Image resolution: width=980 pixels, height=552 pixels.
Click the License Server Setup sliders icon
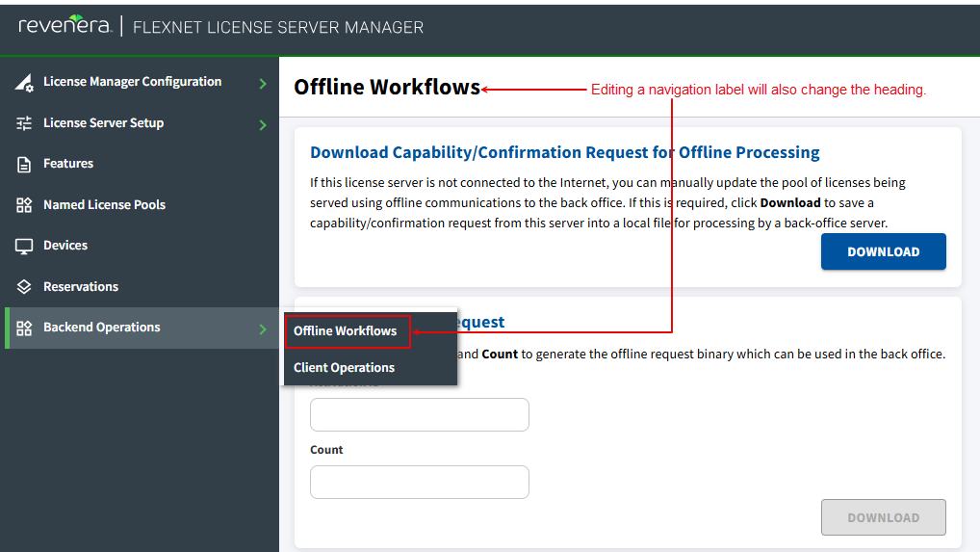(24, 123)
